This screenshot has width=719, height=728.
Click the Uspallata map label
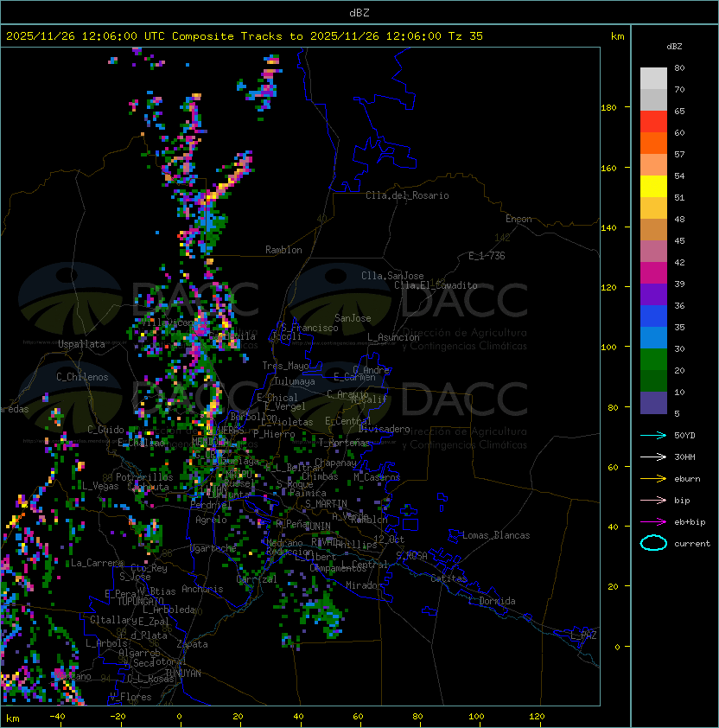[x=81, y=344]
